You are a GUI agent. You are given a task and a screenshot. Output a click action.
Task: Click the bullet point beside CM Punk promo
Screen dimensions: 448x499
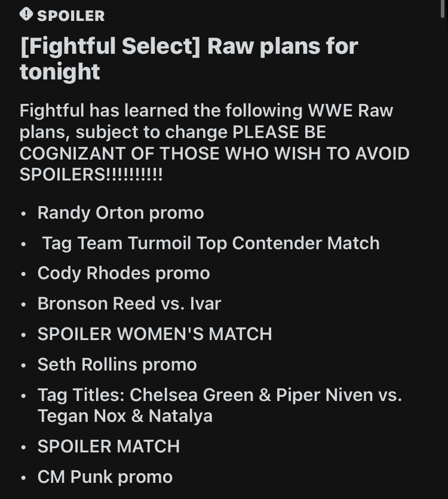coord(23,478)
